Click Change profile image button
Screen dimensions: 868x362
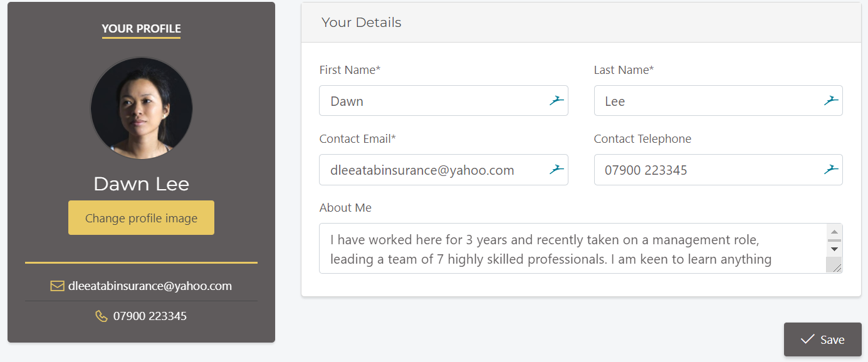(141, 218)
